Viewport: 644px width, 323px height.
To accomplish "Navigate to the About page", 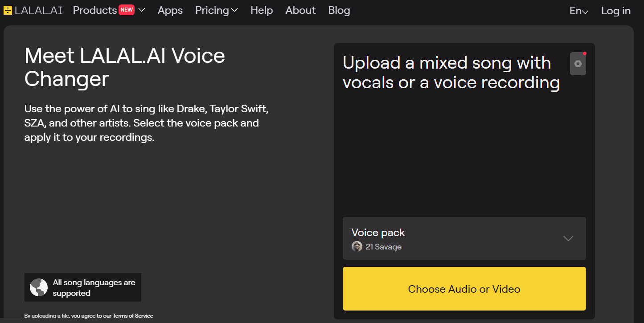I will pyautogui.click(x=300, y=11).
